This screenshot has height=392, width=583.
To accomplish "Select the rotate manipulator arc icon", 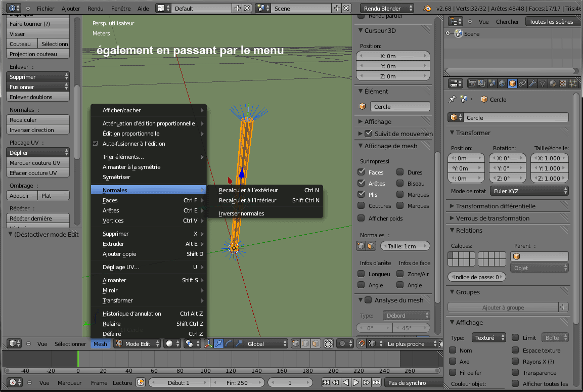I will tap(229, 343).
